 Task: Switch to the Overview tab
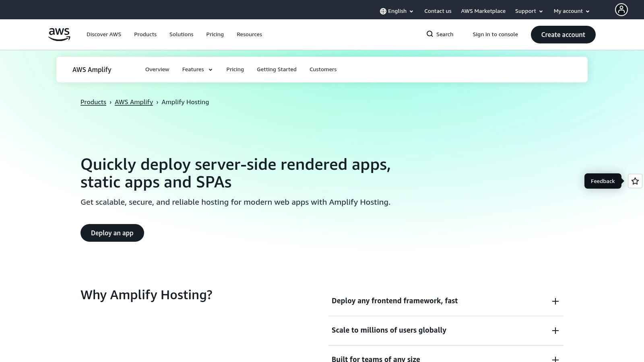157,69
